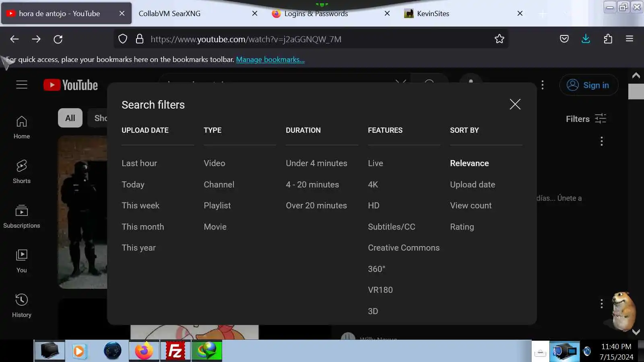Viewport: 644px width, 362px height.
Task: Open the You section
Action: 22,261
